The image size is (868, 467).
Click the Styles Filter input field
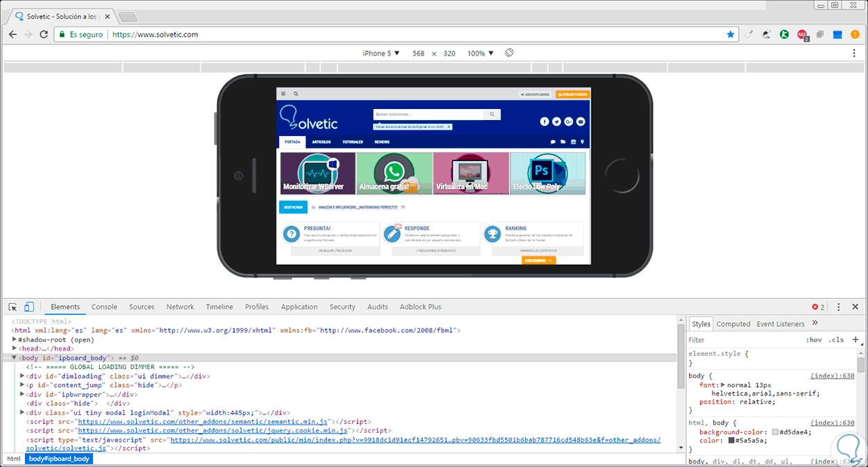743,340
